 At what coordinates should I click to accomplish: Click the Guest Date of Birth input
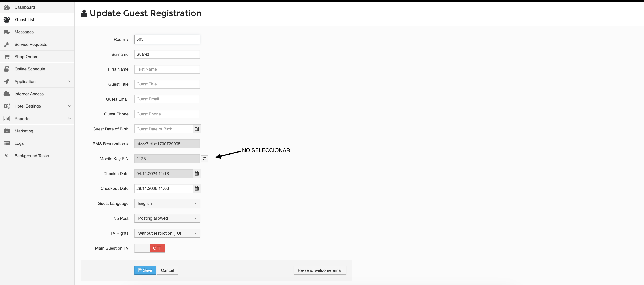163,129
